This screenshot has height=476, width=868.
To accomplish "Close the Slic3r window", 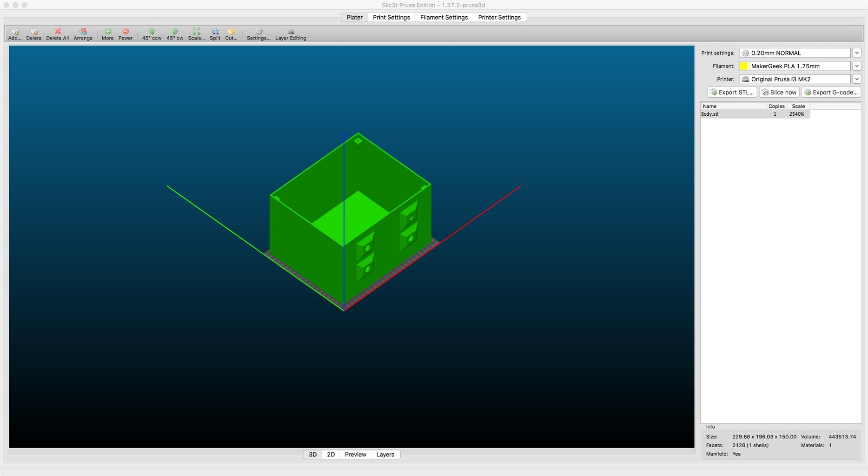I will coord(7,5).
